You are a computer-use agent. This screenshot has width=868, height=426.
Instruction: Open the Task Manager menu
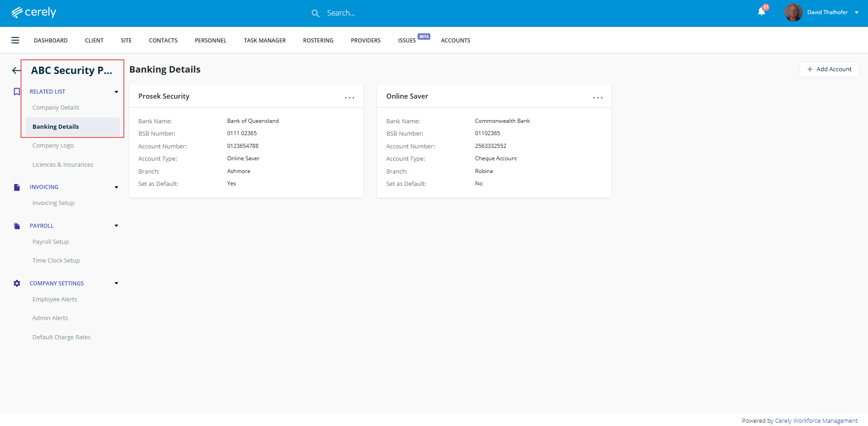coord(265,41)
